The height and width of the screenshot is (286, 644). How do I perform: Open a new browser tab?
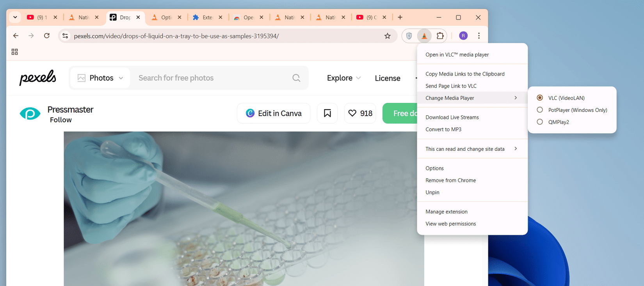click(x=400, y=17)
